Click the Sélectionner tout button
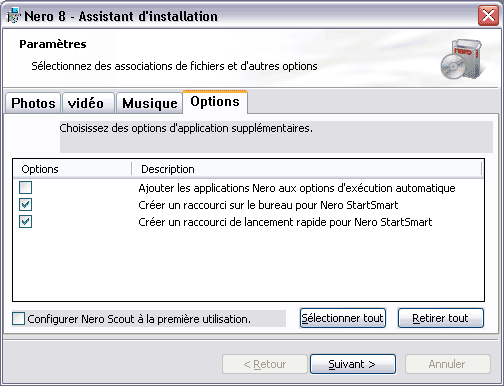 [343, 318]
